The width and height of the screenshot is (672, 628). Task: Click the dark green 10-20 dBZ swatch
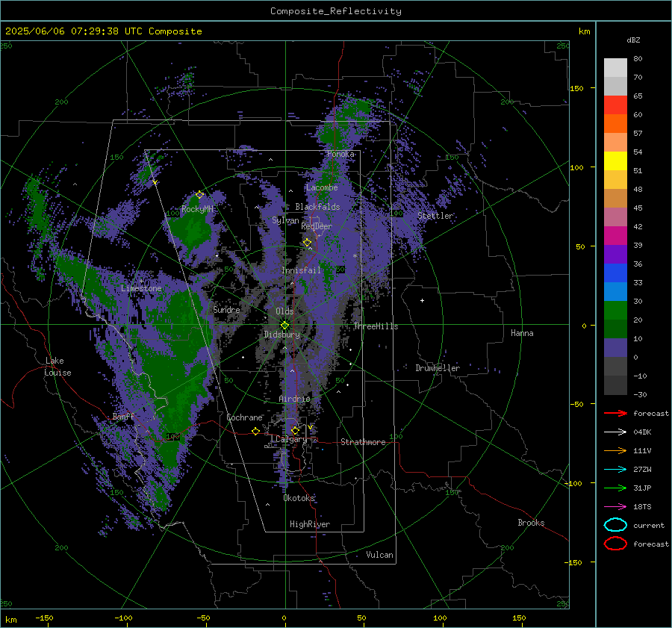click(615, 329)
